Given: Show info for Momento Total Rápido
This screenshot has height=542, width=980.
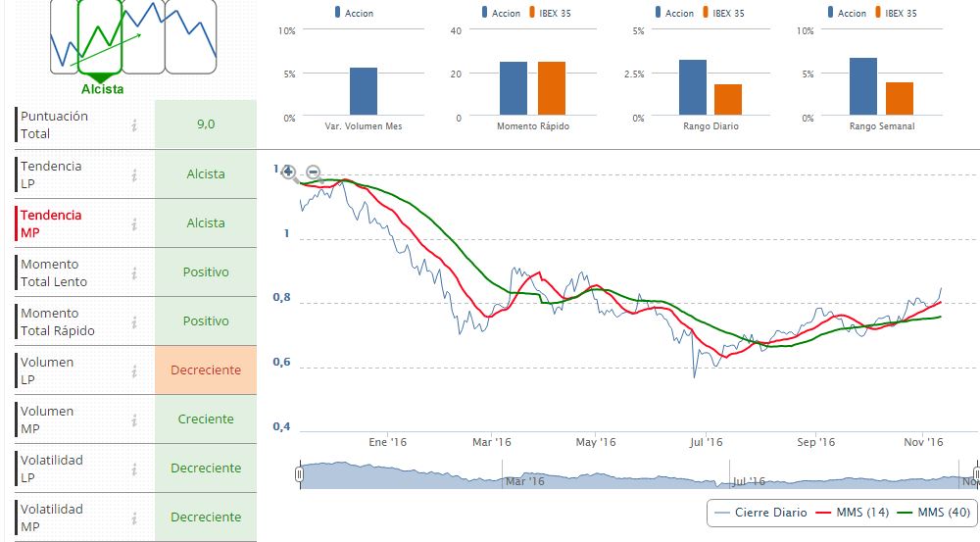Looking at the screenshot, I should (x=134, y=321).
